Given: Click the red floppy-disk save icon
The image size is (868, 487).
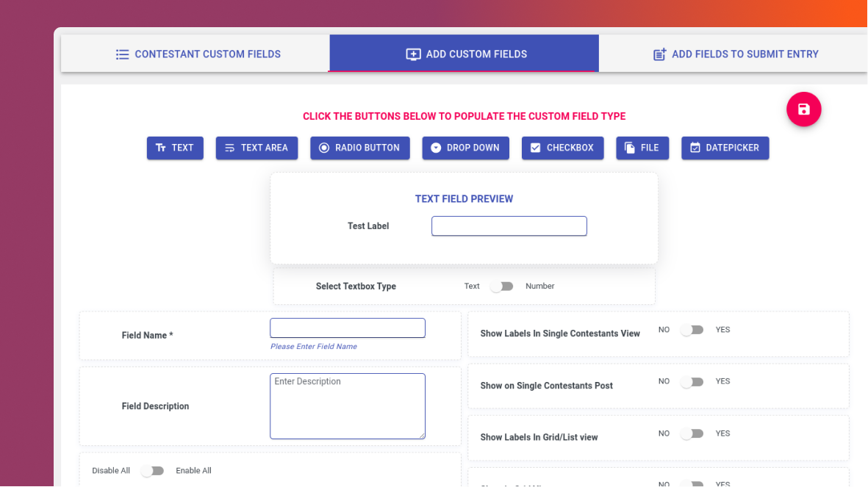Looking at the screenshot, I should click(x=803, y=109).
